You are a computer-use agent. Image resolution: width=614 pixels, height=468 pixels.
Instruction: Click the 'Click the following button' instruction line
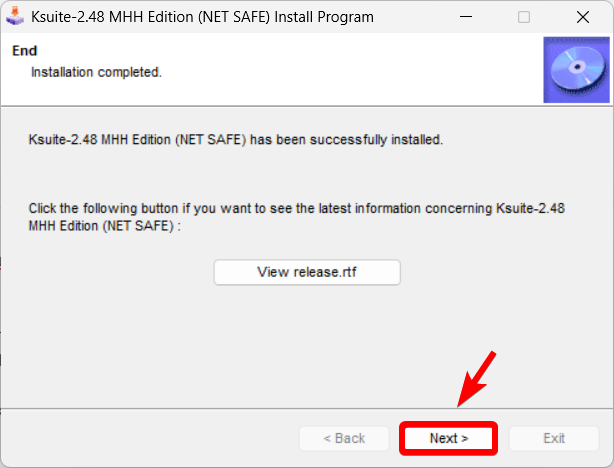pos(298,209)
